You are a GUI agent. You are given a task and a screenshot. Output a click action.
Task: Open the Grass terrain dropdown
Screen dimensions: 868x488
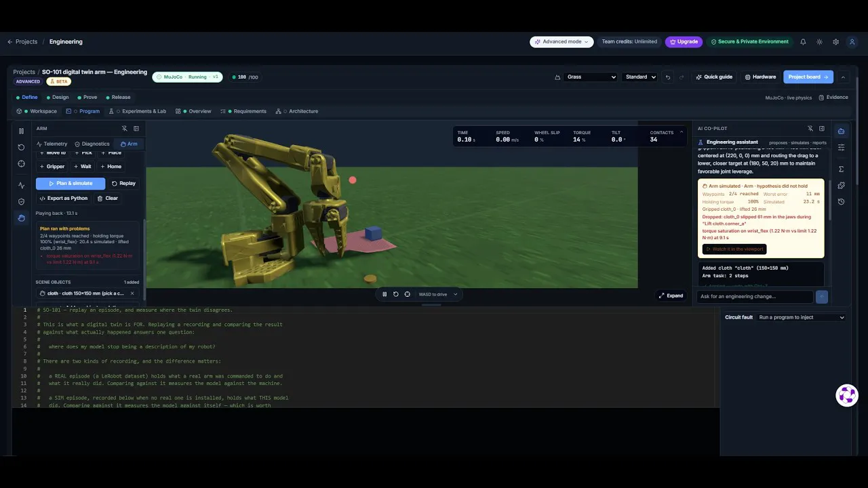(591, 77)
